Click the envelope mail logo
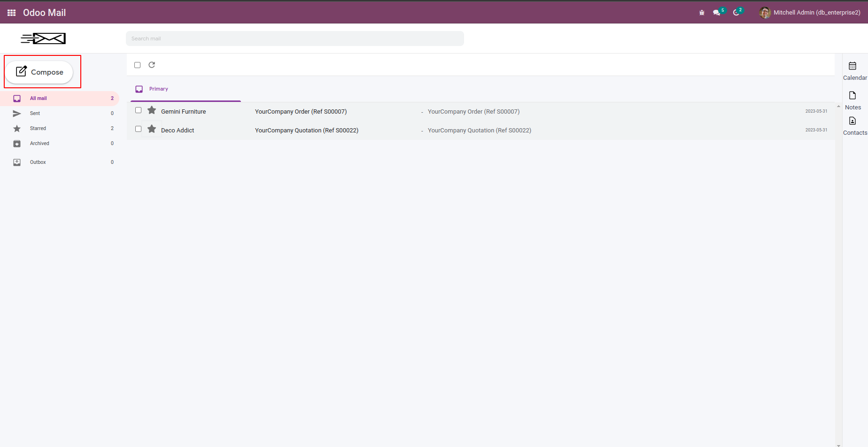This screenshot has height=447, width=868. [x=43, y=39]
